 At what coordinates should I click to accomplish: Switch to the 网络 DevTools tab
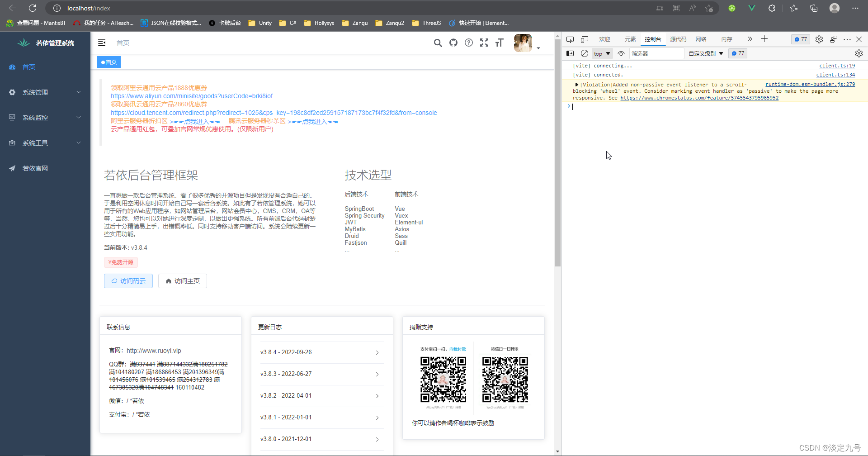point(701,39)
